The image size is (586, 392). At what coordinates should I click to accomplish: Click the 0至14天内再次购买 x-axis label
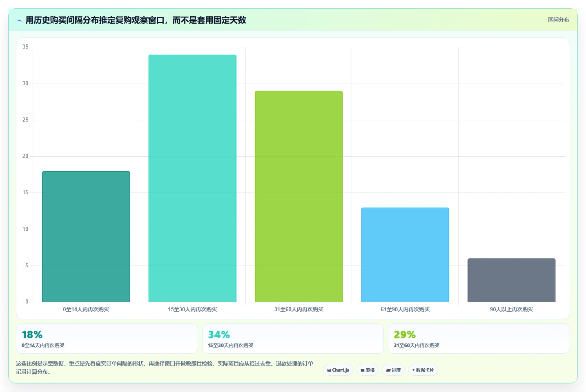click(x=86, y=309)
